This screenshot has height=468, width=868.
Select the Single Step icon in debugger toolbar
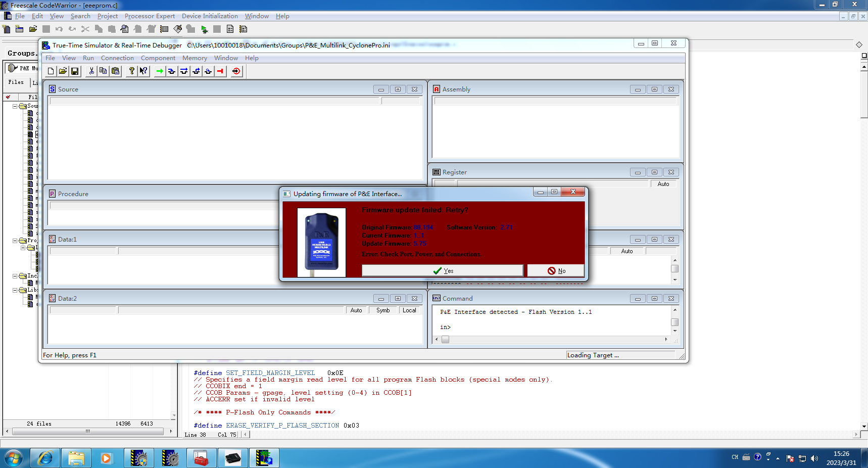pyautogui.click(x=171, y=71)
